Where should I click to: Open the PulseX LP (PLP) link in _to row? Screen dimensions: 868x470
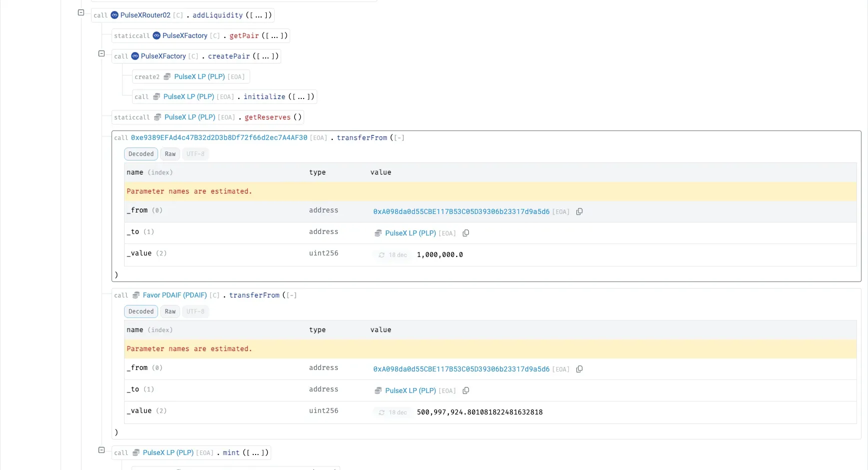point(411,233)
